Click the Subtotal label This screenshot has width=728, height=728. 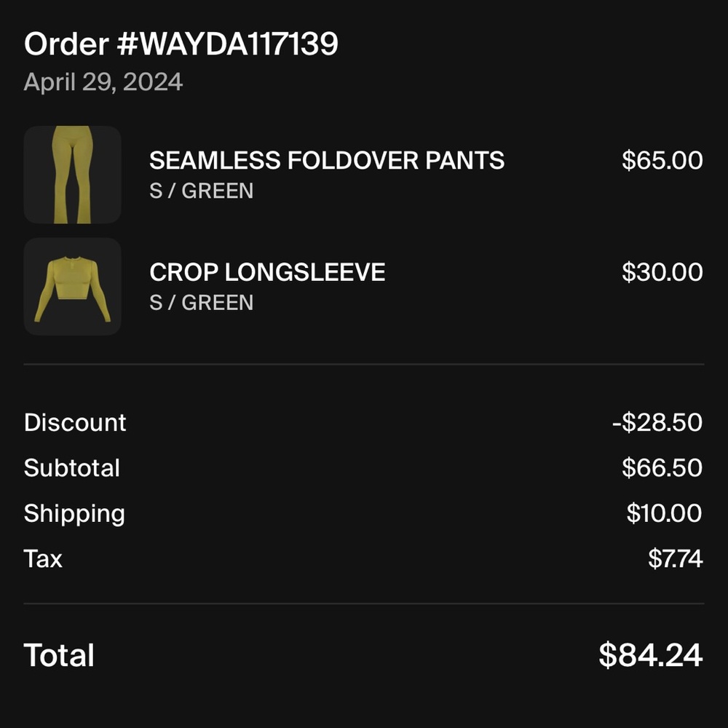(72, 468)
